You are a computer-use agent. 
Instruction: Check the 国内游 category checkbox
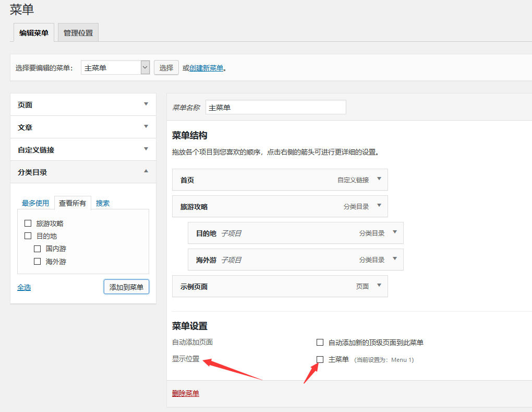[x=38, y=249]
